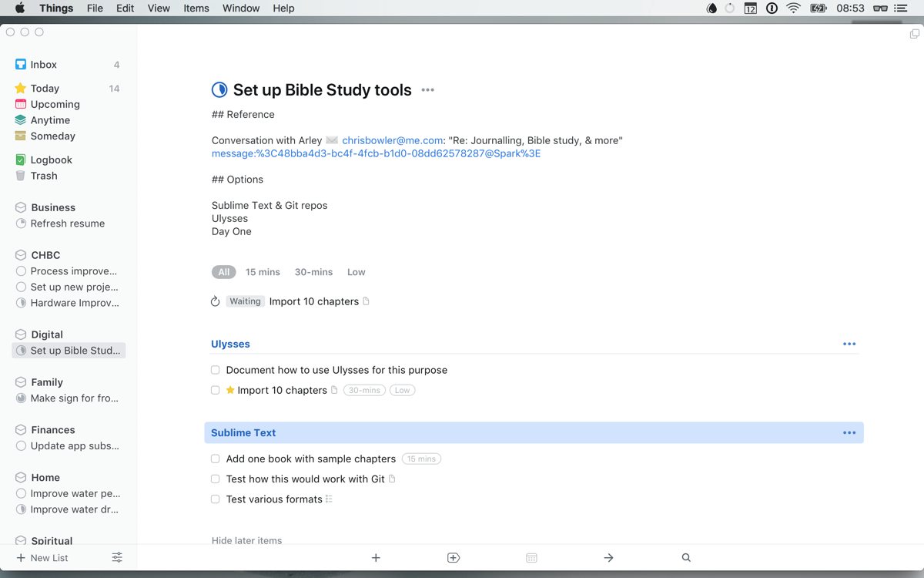Open the File menu
The image size is (924, 578).
pos(95,8)
